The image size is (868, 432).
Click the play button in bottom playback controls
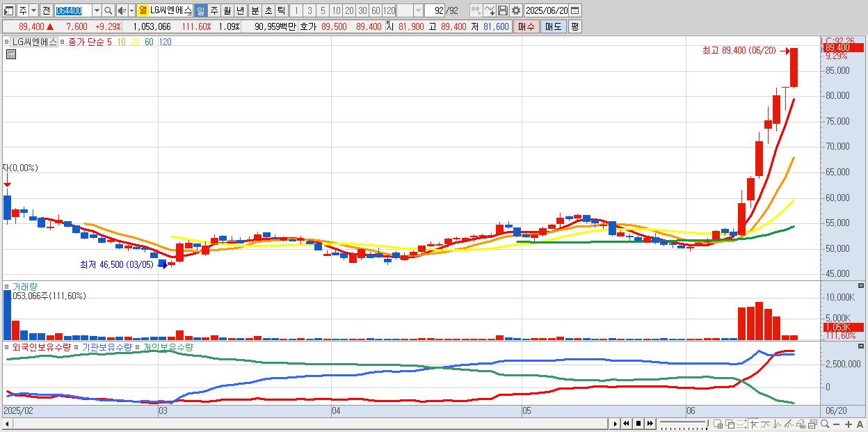[x=615, y=424]
